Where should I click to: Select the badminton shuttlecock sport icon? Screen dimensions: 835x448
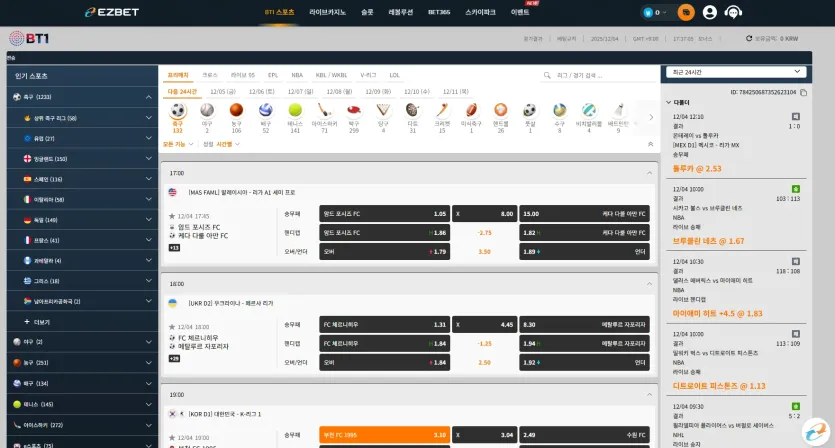618,110
